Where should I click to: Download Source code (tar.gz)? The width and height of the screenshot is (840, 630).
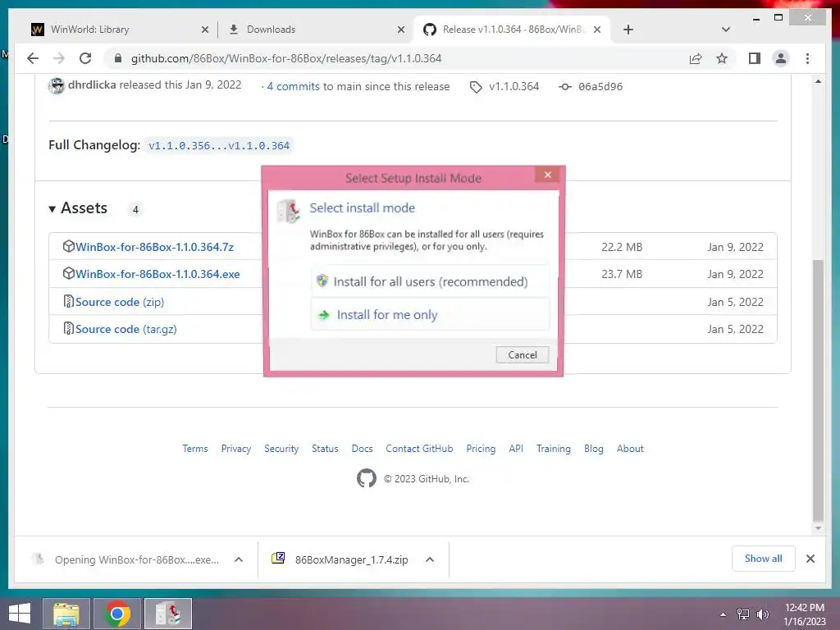pos(126,329)
